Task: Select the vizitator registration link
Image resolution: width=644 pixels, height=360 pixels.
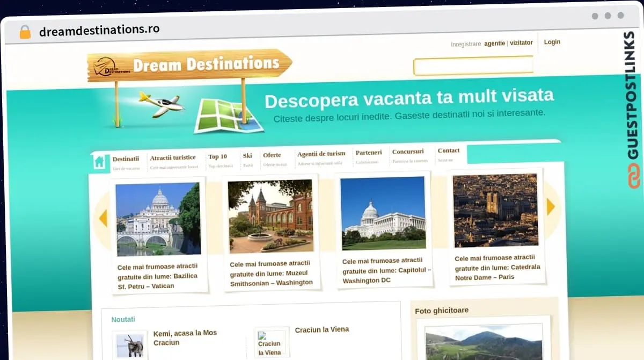Action: (x=521, y=42)
